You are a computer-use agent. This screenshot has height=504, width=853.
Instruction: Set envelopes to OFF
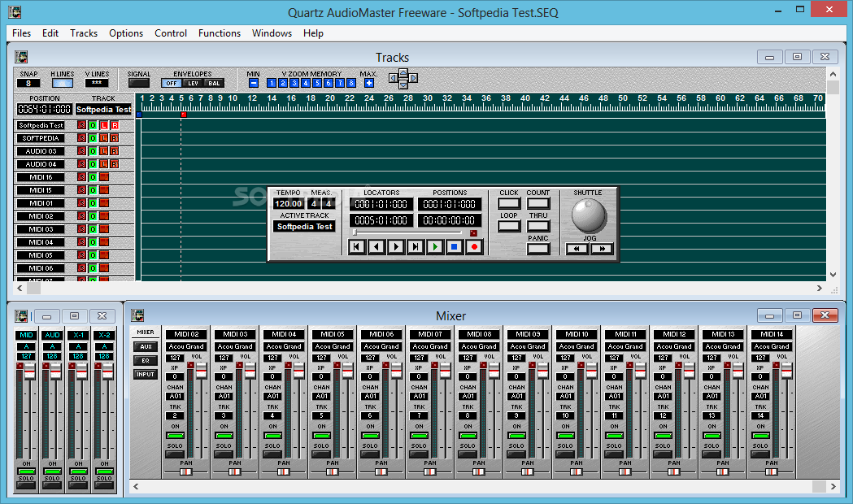(x=172, y=83)
